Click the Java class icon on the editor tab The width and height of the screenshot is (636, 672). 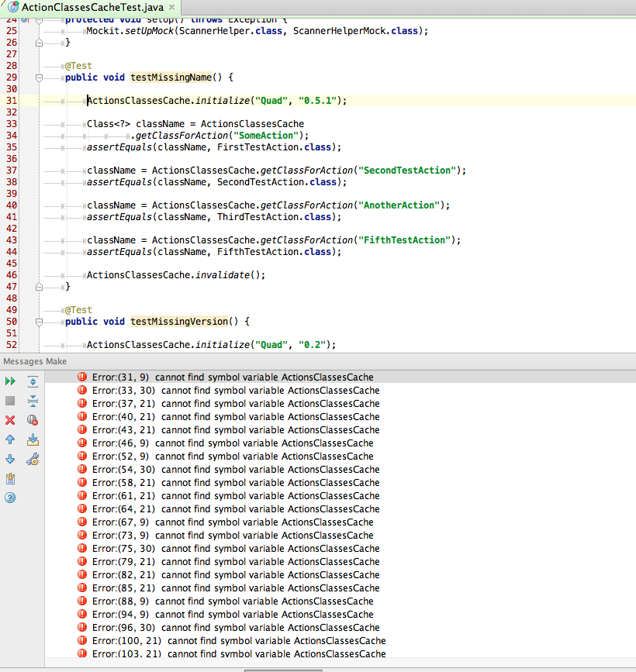point(13,7)
